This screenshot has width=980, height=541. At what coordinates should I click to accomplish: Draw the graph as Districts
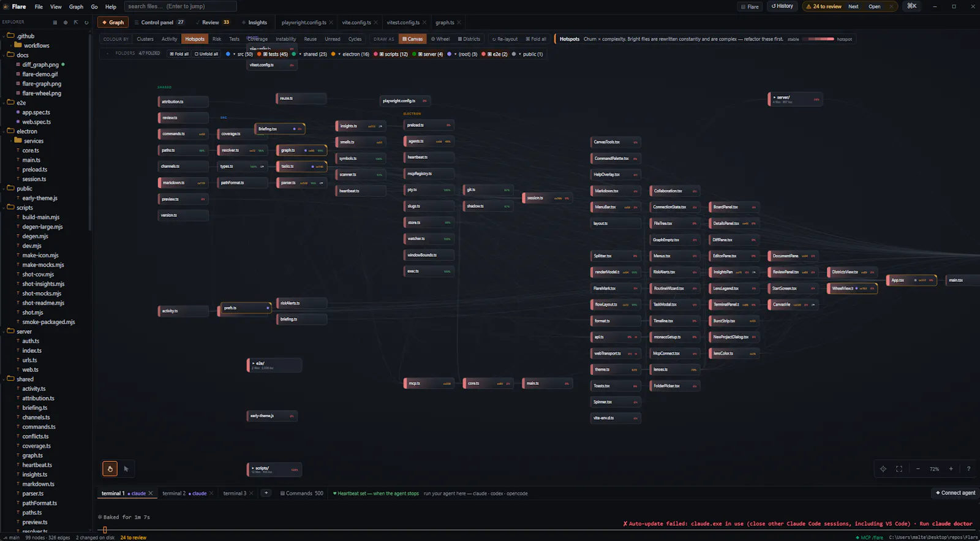(x=469, y=39)
